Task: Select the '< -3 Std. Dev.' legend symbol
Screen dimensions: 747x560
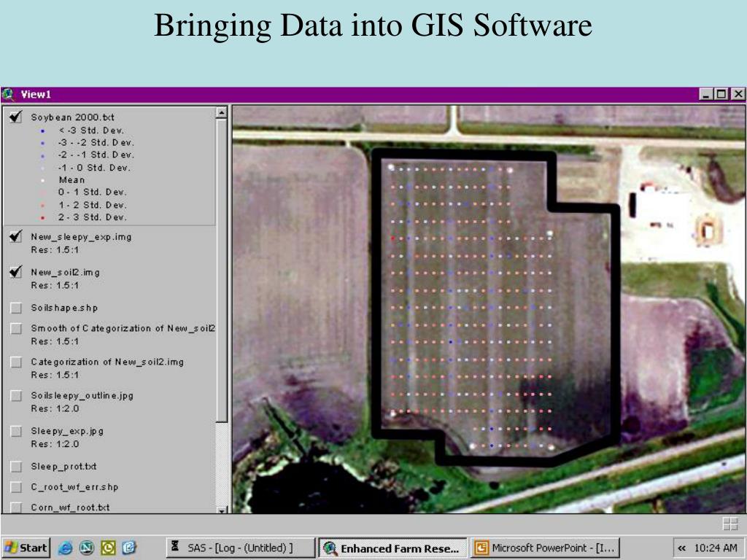Action: pyautogui.click(x=43, y=131)
